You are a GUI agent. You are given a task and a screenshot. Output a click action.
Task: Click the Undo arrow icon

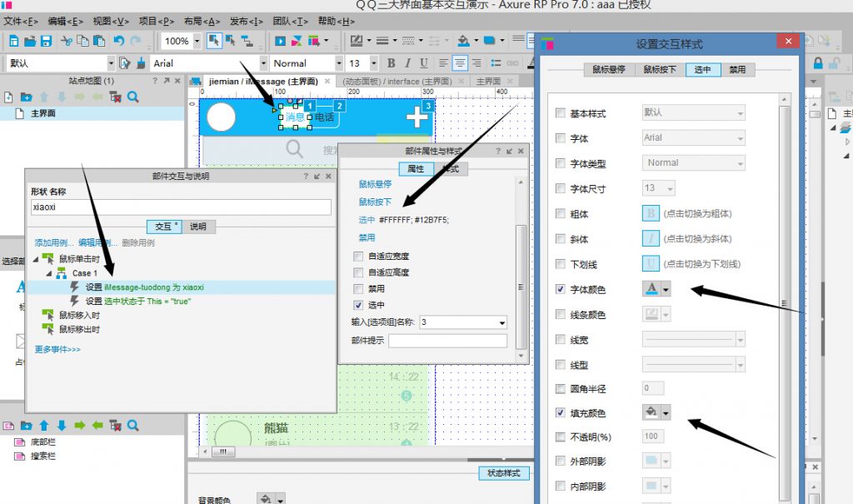(x=118, y=41)
